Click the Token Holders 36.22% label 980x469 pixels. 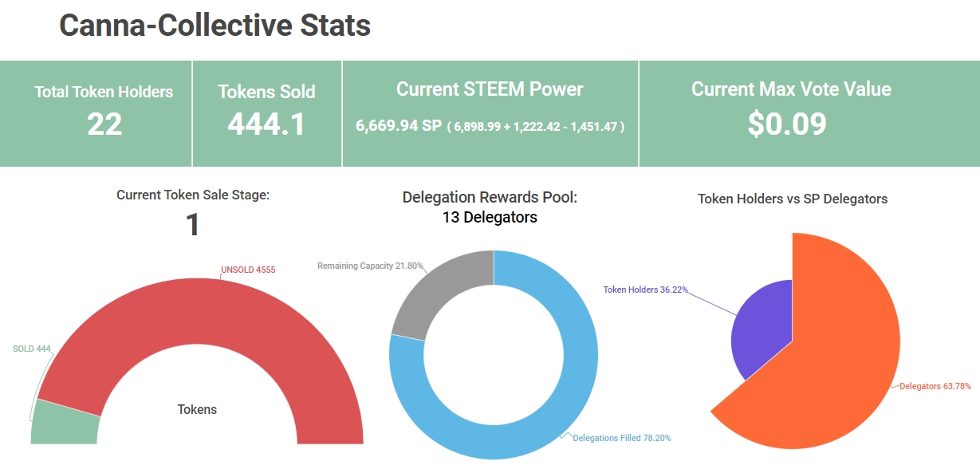coord(645,290)
